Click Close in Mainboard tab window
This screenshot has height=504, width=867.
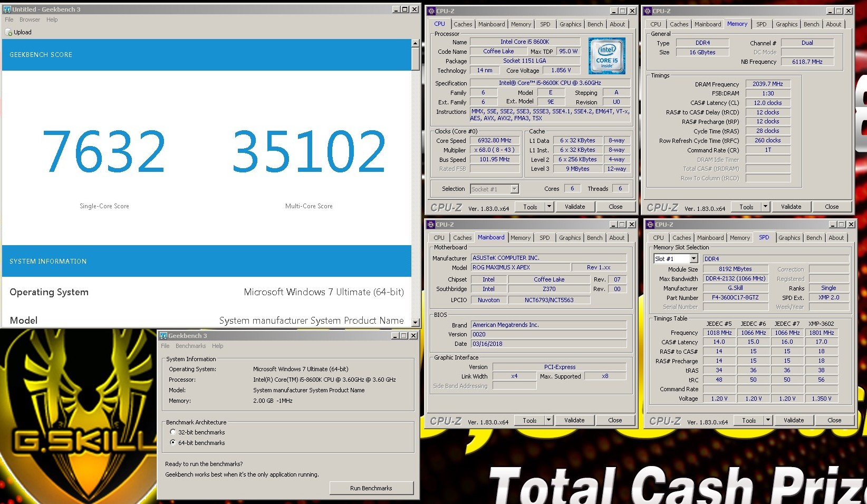(x=615, y=420)
